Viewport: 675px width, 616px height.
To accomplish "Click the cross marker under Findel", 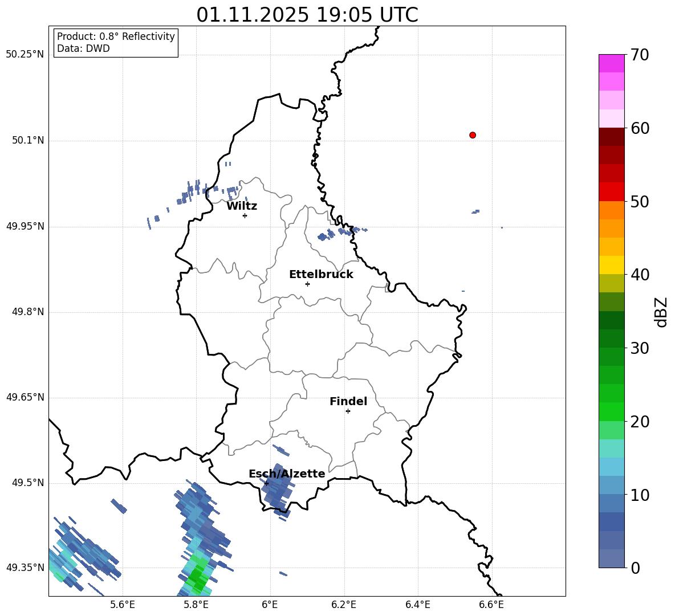I will coord(348,411).
